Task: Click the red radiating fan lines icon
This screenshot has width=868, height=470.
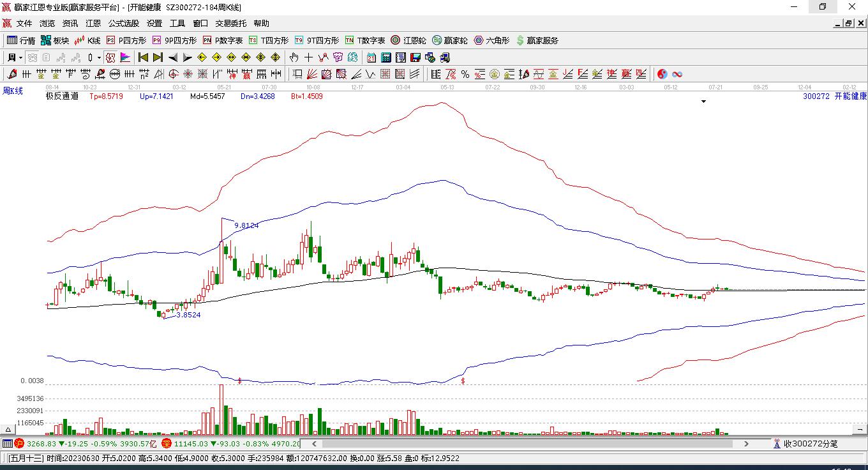Action: coord(312,74)
